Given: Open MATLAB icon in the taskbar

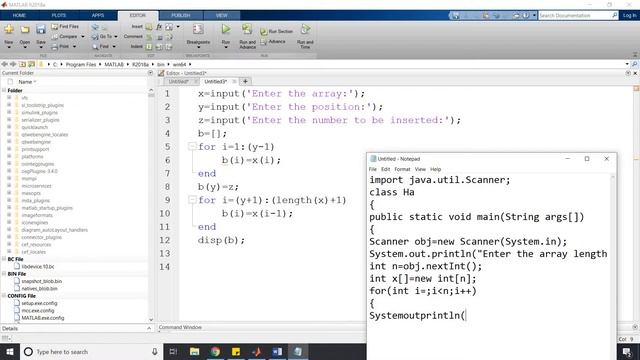Looking at the screenshot, I should pos(256,351).
